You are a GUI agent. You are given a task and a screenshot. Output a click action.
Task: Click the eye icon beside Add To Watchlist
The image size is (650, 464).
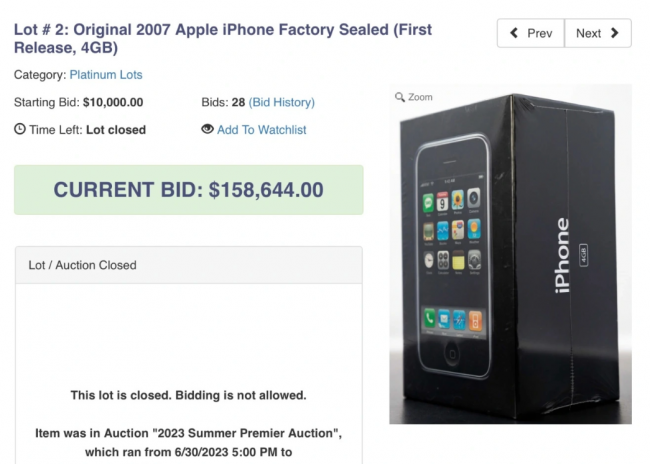pyautogui.click(x=207, y=129)
